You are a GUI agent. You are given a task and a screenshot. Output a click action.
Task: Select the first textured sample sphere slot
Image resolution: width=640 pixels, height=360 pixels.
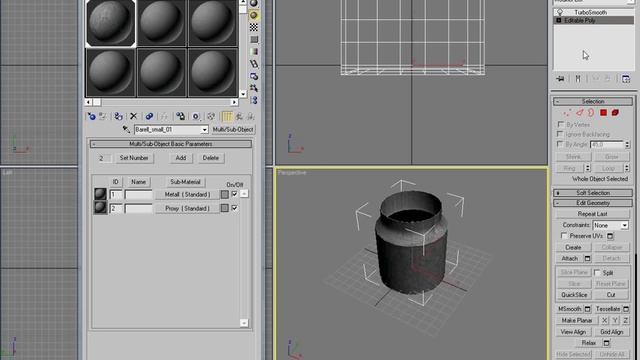(x=110, y=22)
